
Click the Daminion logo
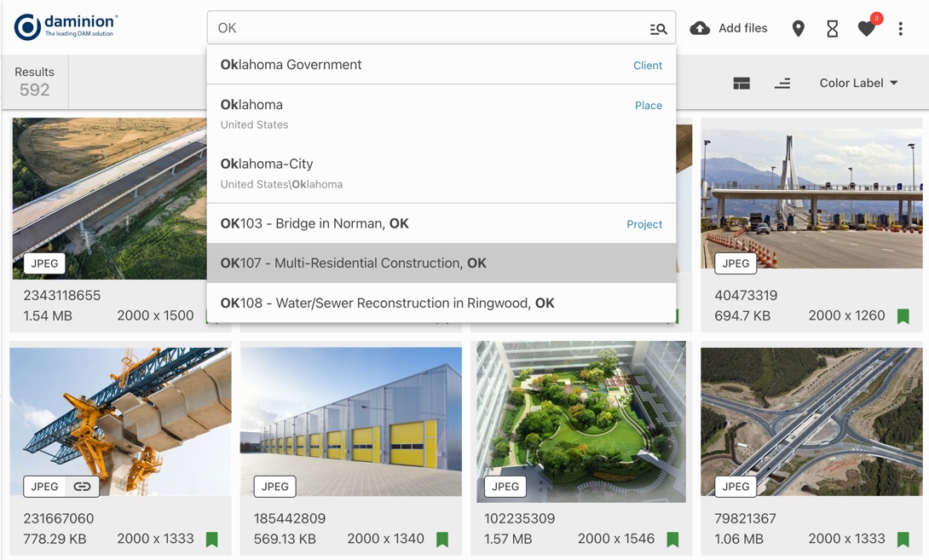point(66,27)
